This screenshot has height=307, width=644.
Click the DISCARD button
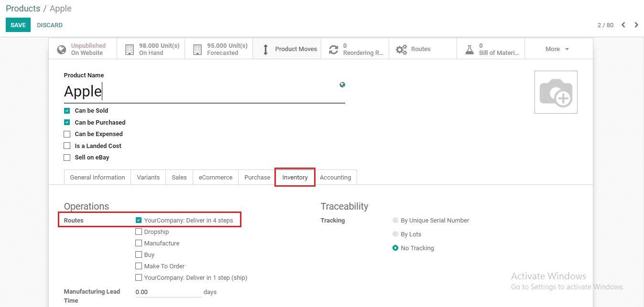coord(50,25)
